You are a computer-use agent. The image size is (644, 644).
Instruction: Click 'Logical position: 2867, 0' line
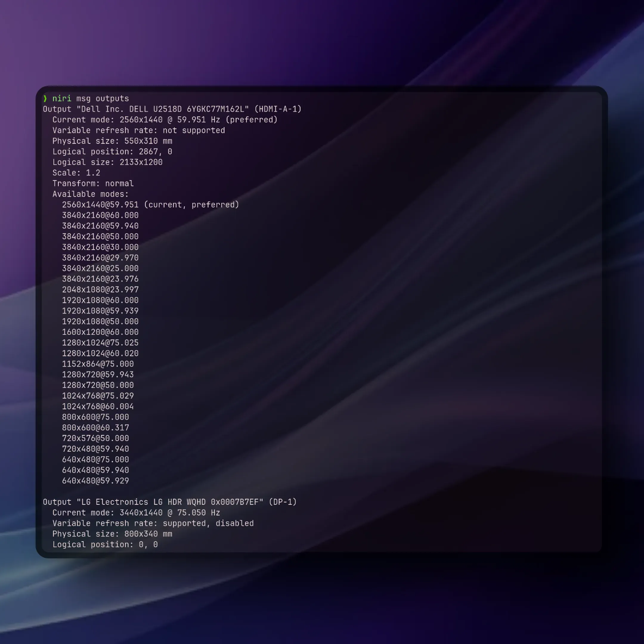coord(112,152)
